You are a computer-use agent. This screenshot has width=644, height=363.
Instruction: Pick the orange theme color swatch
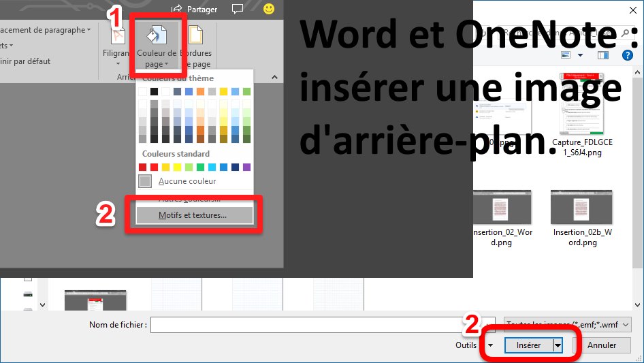click(200, 91)
